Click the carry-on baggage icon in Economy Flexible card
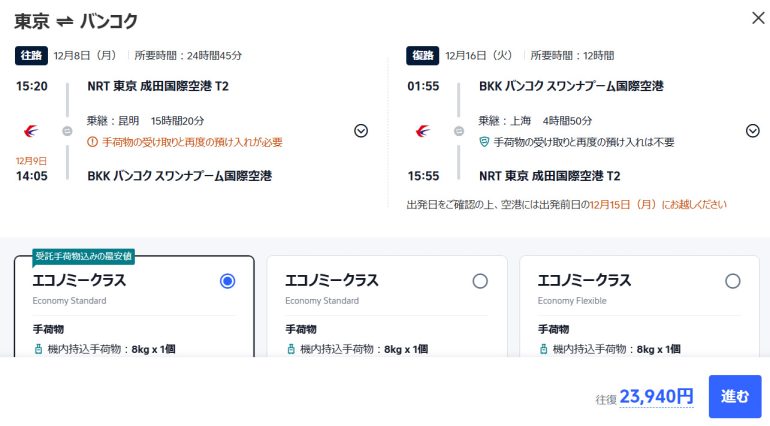Image resolution: width=770 pixels, height=426 pixels. pos(543,349)
